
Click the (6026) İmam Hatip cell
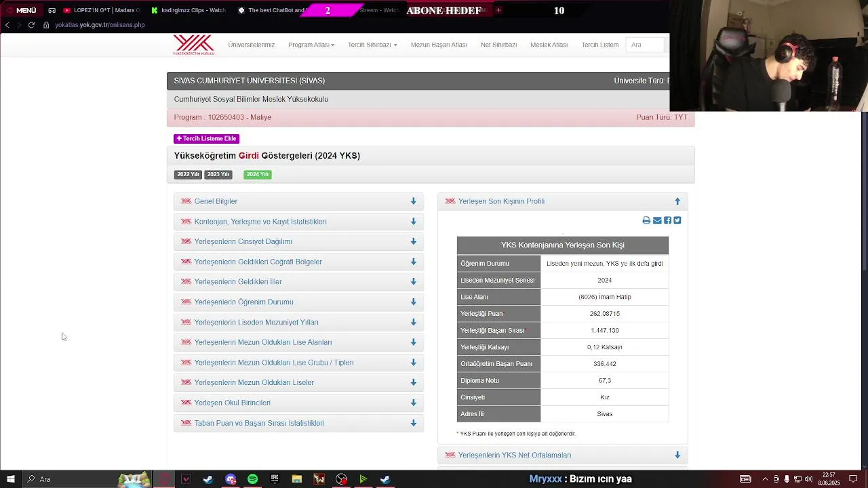point(605,297)
